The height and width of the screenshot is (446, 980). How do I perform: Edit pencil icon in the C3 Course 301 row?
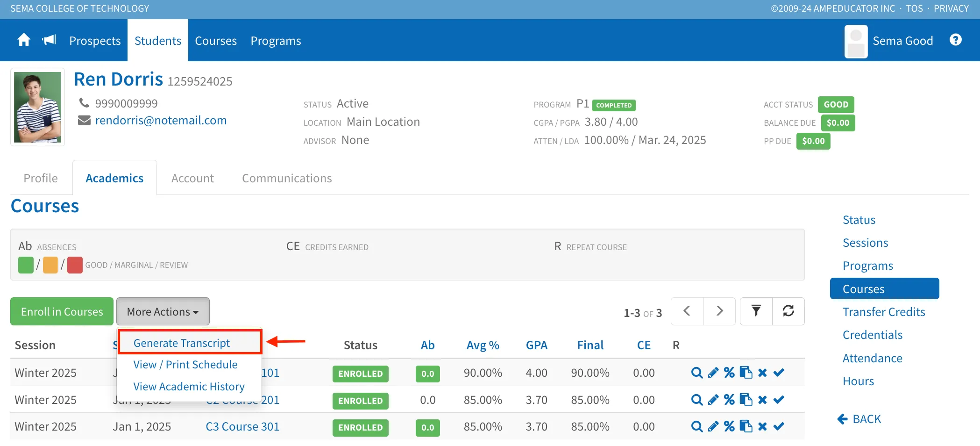point(713,426)
